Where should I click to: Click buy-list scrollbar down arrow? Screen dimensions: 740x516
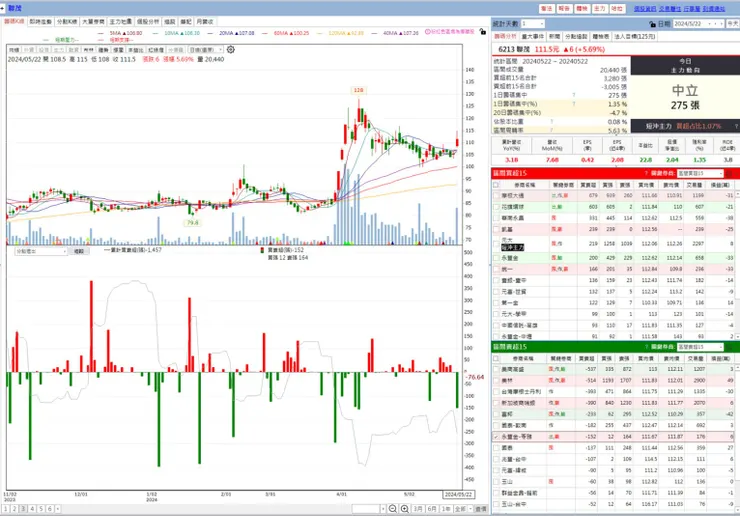737,336
